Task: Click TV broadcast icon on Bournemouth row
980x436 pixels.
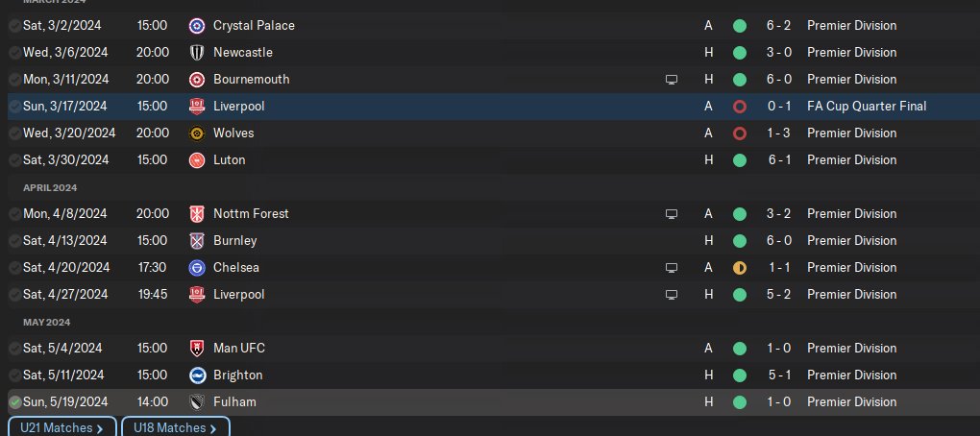Action: pyautogui.click(x=672, y=79)
